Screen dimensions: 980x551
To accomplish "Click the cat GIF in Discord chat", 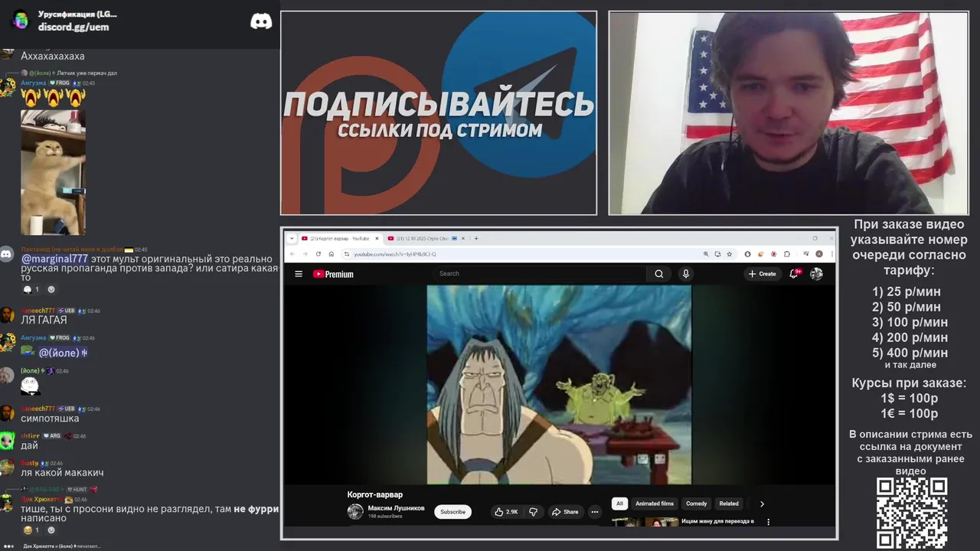I will click(x=53, y=172).
